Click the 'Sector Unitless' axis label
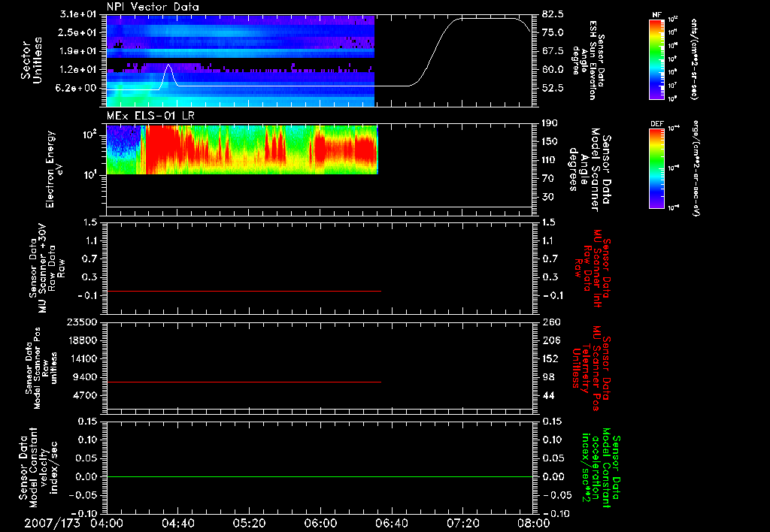This screenshot has width=770, height=532. pos(32,60)
